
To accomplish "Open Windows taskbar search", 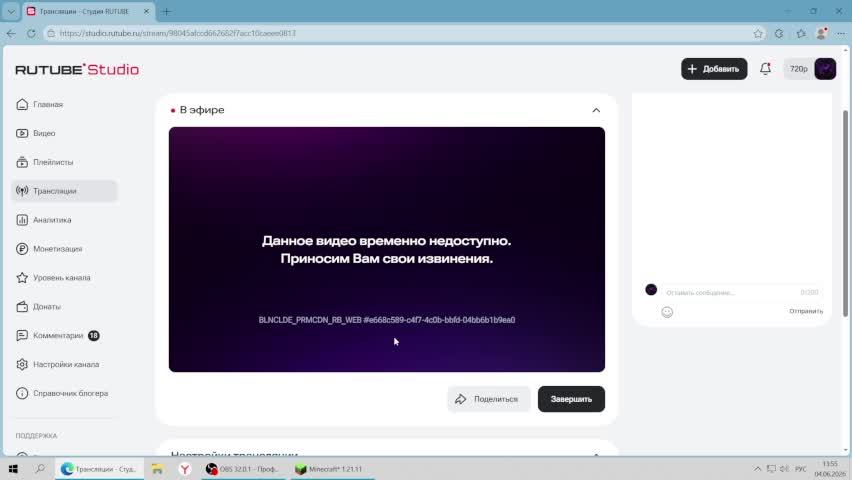I will coord(40,469).
